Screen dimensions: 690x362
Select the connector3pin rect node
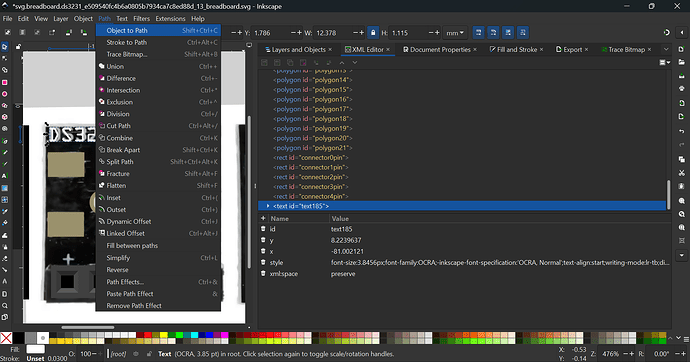[x=311, y=186]
